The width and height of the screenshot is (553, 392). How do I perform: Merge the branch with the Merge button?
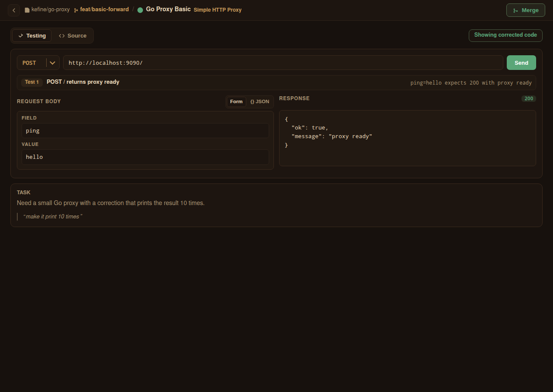point(526,10)
